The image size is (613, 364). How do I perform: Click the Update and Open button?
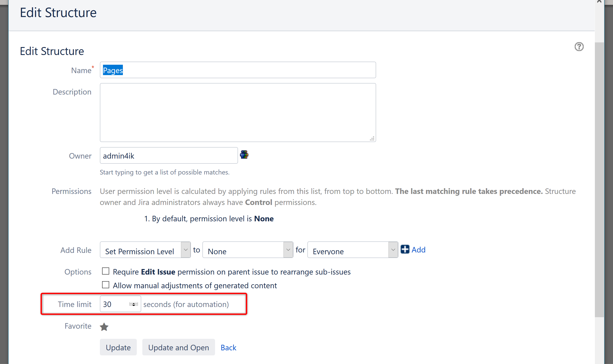click(x=178, y=347)
